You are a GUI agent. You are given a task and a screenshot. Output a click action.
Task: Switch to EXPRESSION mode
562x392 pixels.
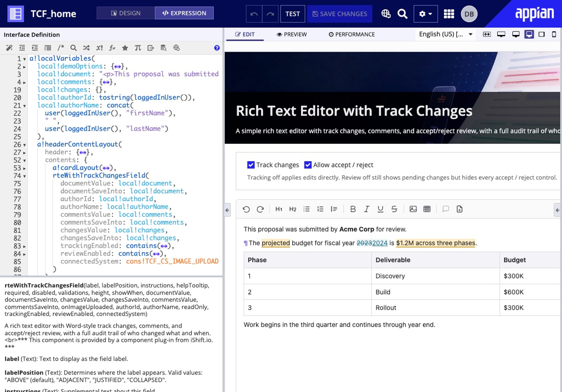[184, 13]
